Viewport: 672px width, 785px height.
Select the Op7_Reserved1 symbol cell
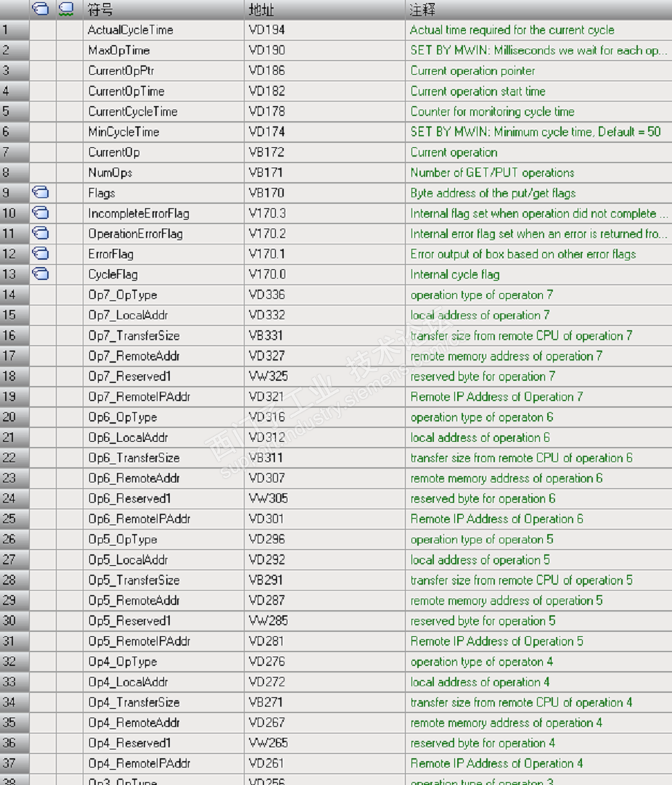click(x=164, y=376)
